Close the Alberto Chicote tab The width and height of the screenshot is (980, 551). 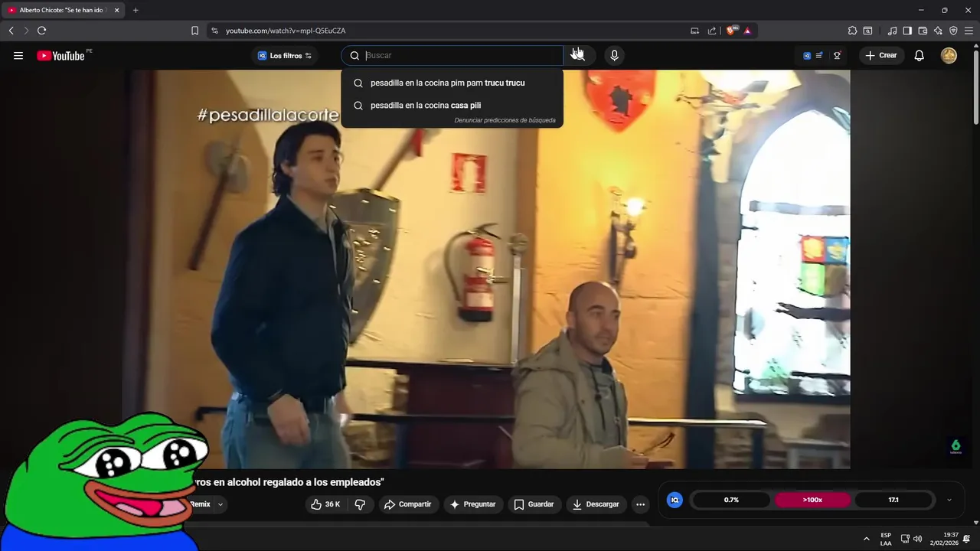click(x=116, y=10)
